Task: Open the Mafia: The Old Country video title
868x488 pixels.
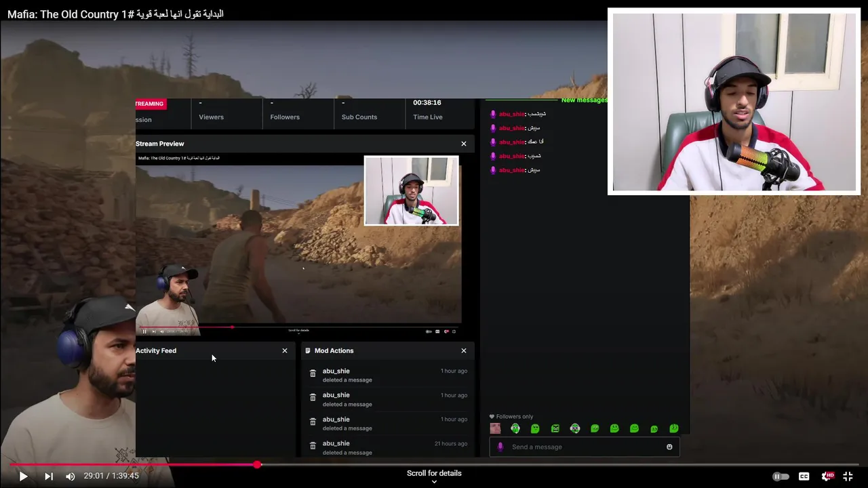Action: (115, 14)
